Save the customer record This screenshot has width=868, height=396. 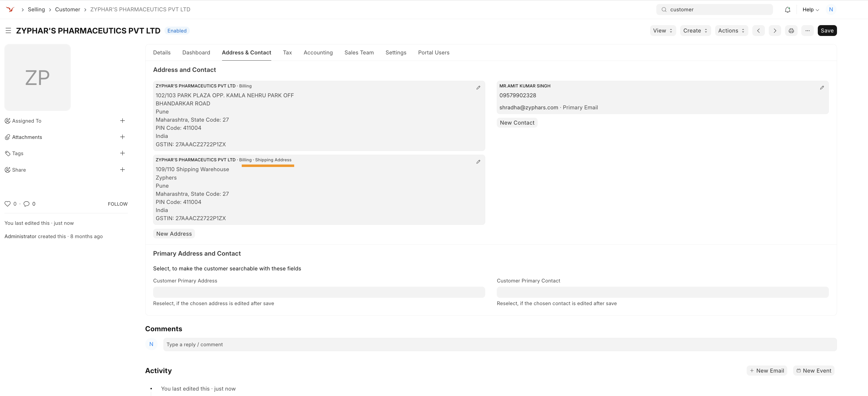click(827, 31)
